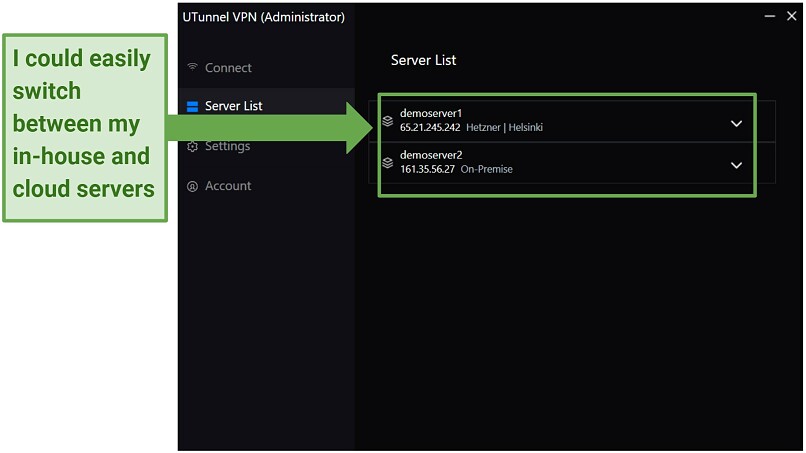This screenshot has width=806, height=453.
Task: Click the On-Premise server type label
Action: click(x=486, y=170)
